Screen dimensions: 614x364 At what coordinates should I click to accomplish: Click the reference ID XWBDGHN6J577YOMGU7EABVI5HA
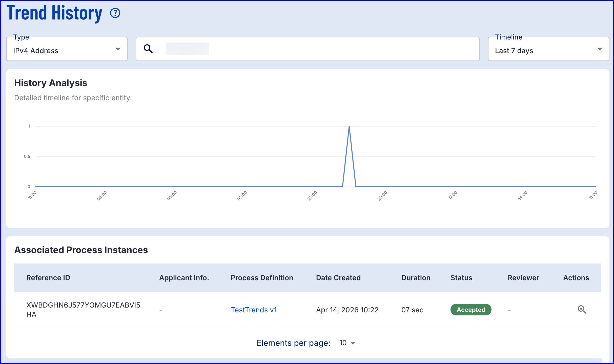click(83, 310)
